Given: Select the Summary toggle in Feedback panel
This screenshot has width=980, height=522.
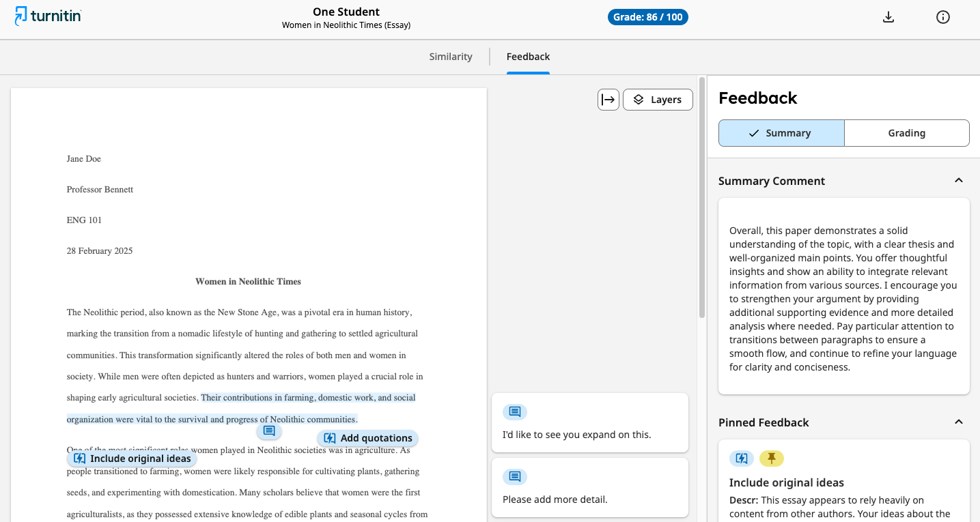Looking at the screenshot, I should click(781, 133).
